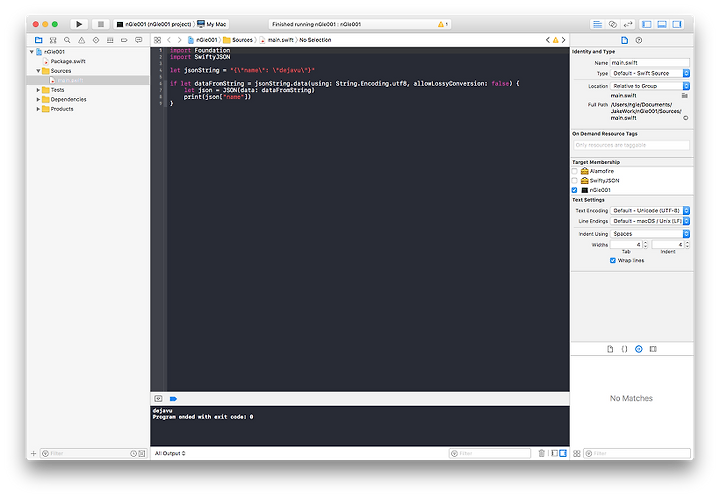Image resolution: width=720 pixels, height=498 pixels.
Task: Click the No Selection breadcrumb
Action: (x=315, y=40)
